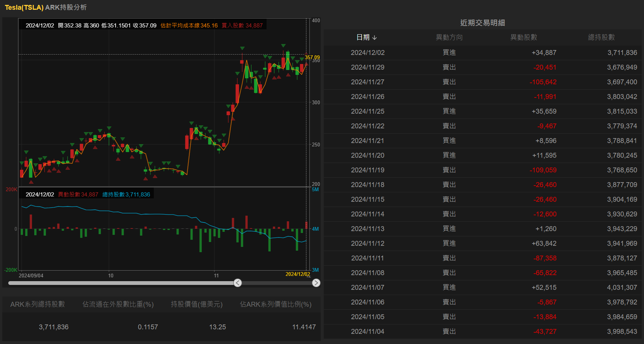Click right handle of chart range slider

pyautogui.click(x=316, y=283)
